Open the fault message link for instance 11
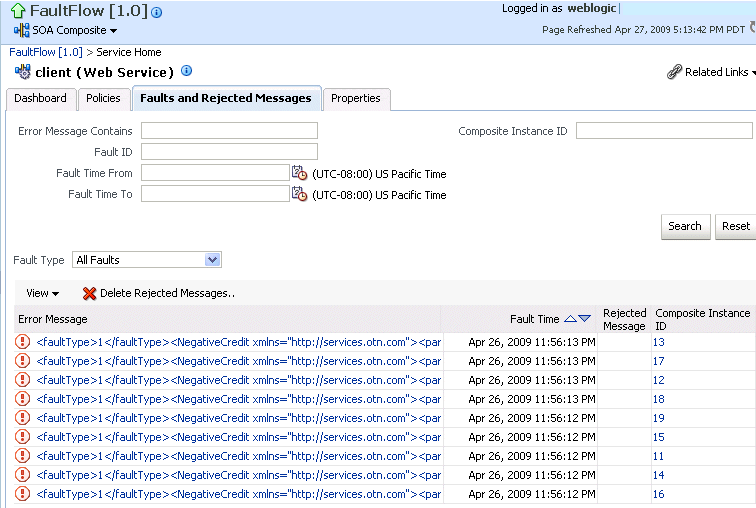 tap(239, 456)
